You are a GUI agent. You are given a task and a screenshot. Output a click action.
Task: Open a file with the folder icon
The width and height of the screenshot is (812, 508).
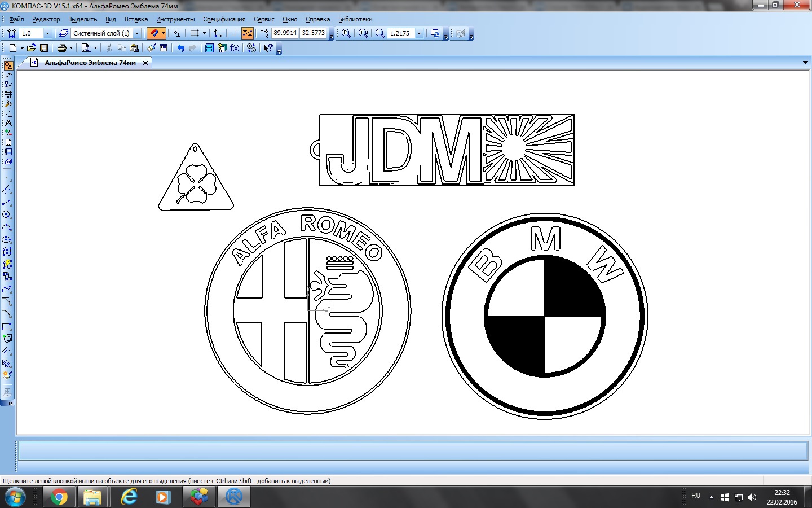click(x=32, y=48)
